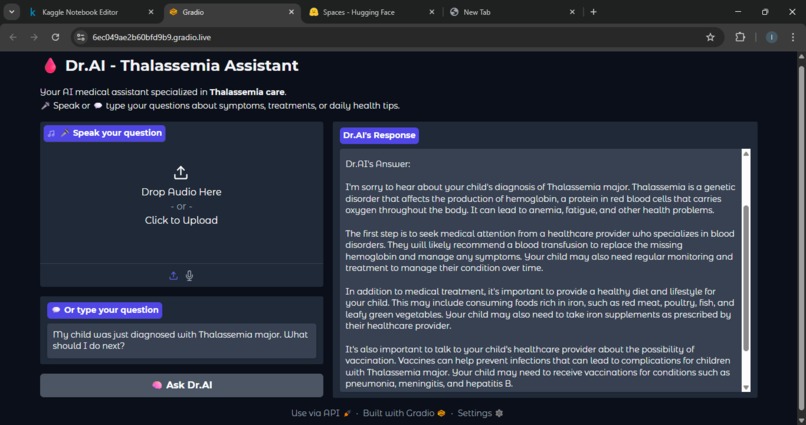The height and width of the screenshot is (425, 806).
Task: Close the Spaces - Hugging Face tab
Action: (x=432, y=12)
